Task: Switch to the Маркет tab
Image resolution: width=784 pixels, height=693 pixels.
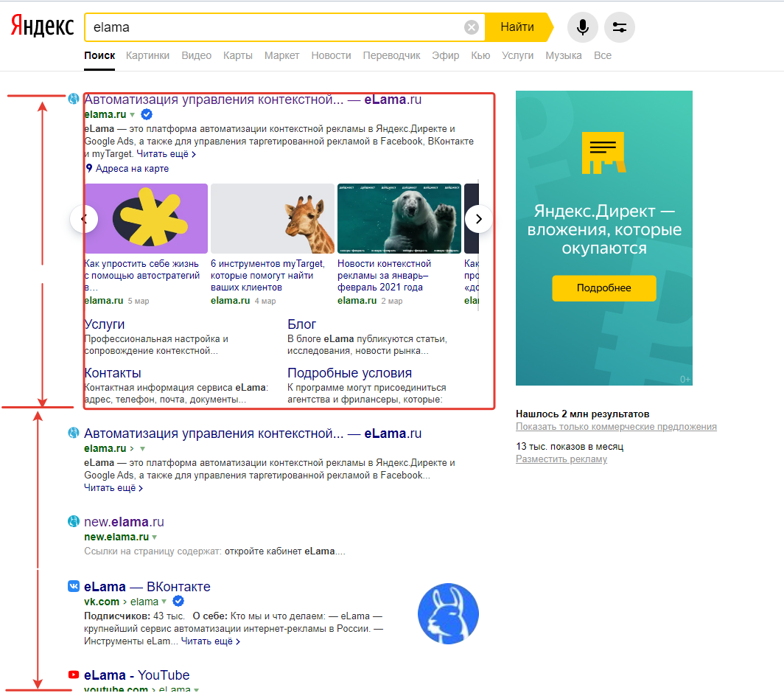Action: [282, 55]
